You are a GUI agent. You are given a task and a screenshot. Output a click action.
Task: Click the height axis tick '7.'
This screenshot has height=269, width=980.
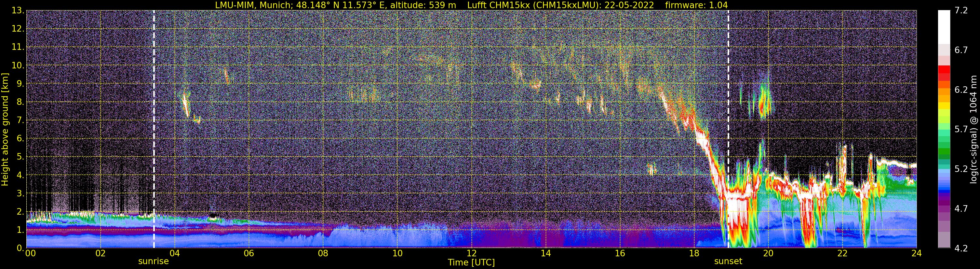20,120
